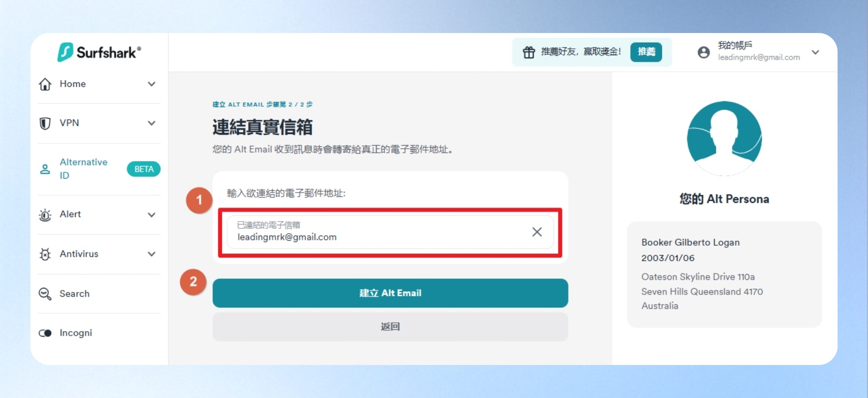Expand the Alert menu chevron

(x=151, y=215)
